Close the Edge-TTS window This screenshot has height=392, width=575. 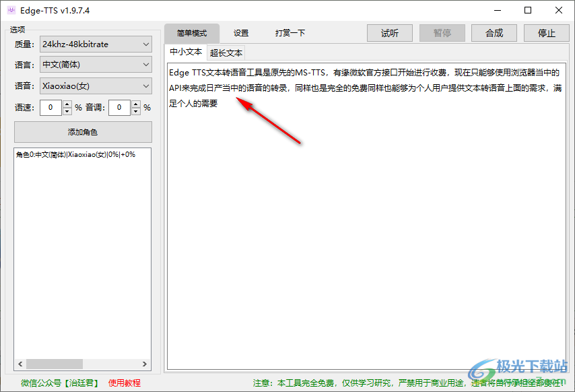[x=558, y=10]
